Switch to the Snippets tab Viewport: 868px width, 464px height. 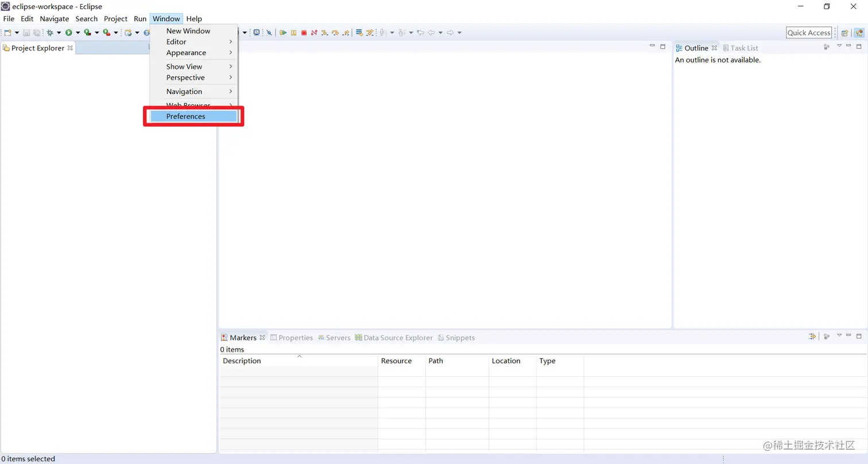tap(456, 338)
